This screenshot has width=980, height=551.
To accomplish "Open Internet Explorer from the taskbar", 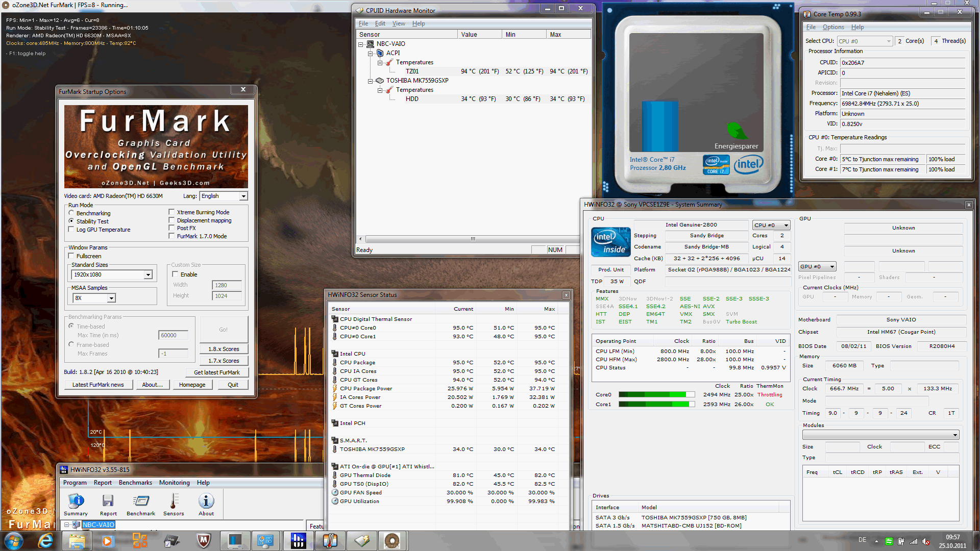I will coord(45,541).
